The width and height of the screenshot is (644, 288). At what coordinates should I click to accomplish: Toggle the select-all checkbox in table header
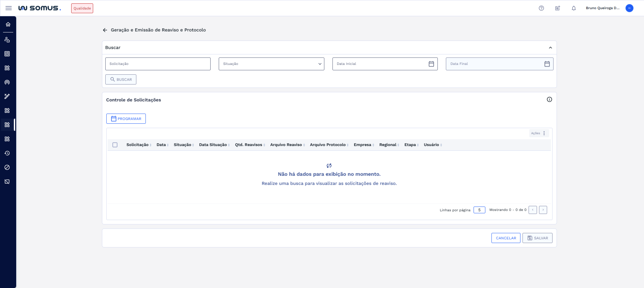[115, 145]
